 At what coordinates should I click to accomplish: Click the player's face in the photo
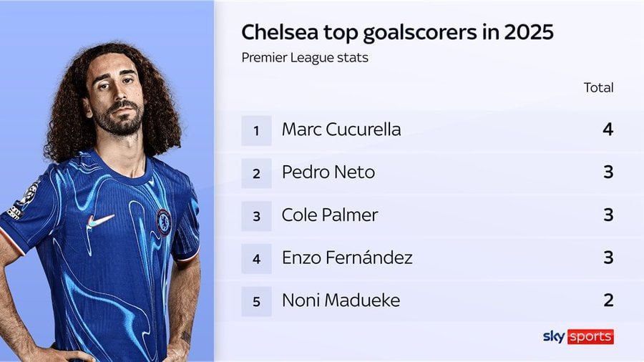click(114, 101)
